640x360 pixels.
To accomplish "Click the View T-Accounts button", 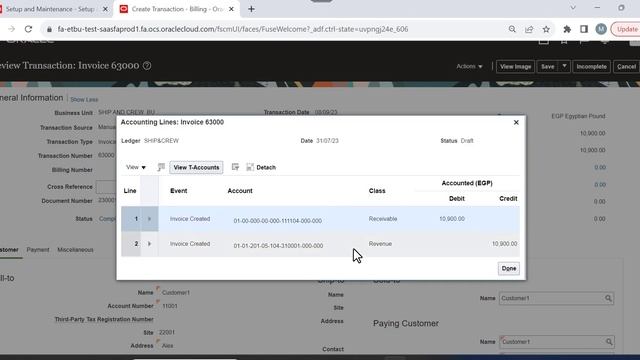I will pyautogui.click(x=196, y=167).
